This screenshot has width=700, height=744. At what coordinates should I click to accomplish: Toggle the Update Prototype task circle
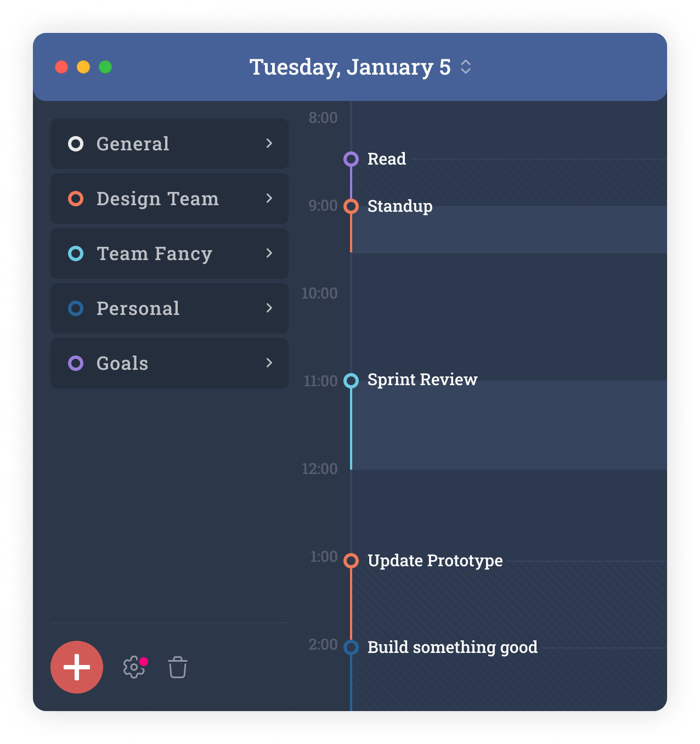pos(351,561)
